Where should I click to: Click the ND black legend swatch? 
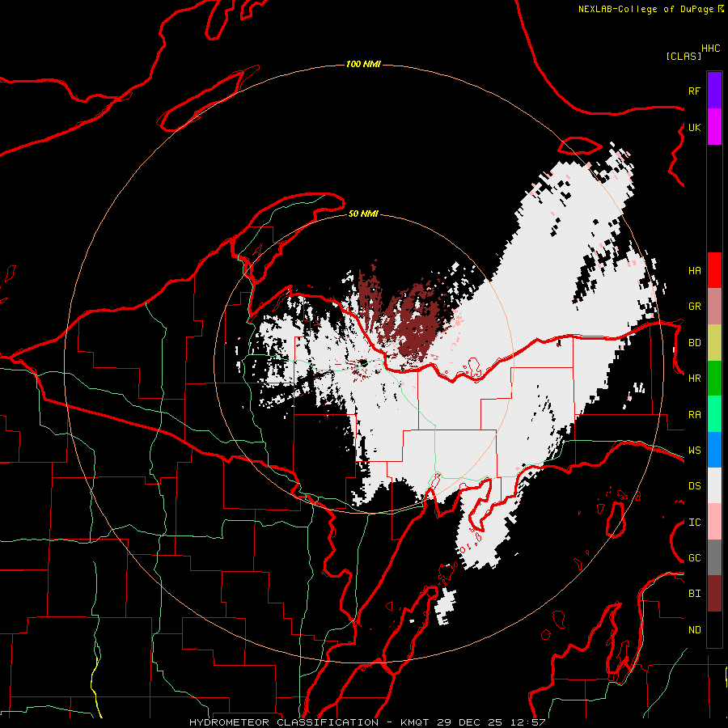pos(714,629)
